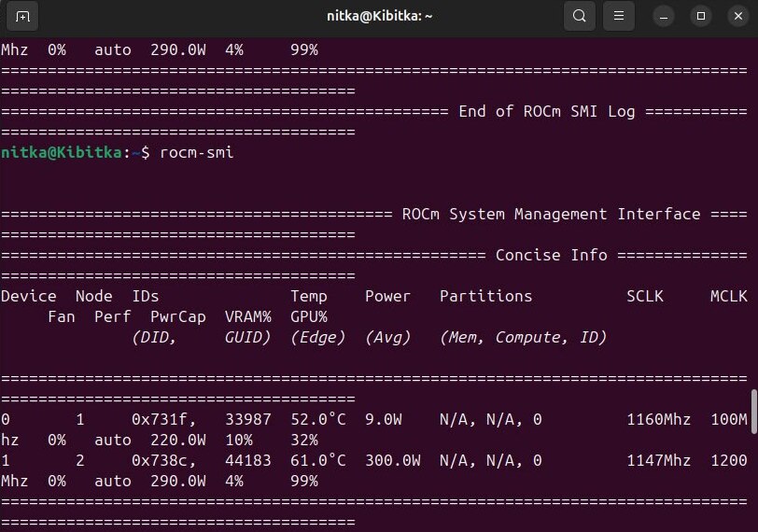Click the PwrCap column header
The image size is (758, 532).
(178, 317)
